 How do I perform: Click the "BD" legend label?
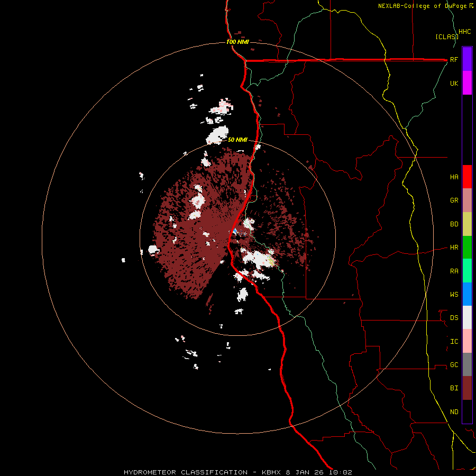454,224
